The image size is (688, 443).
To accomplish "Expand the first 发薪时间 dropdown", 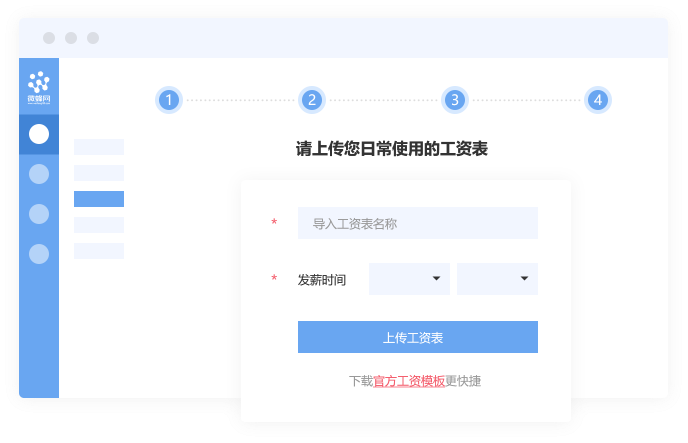I will [x=409, y=279].
